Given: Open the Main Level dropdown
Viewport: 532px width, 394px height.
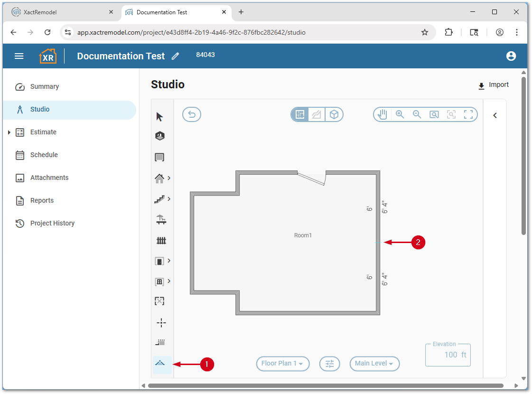Looking at the screenshot, I should (x=374, y=364).
